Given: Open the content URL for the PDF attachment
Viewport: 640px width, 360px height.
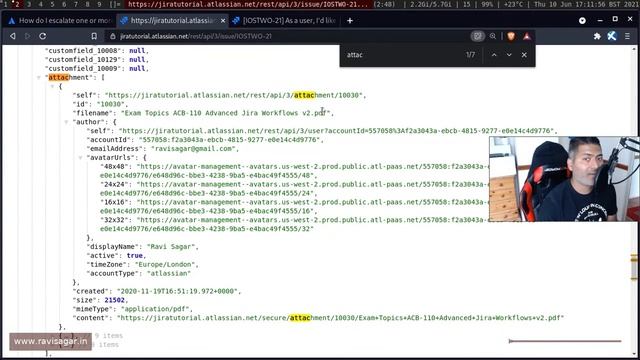Looking at the screenshot, I should coord(340,318).
